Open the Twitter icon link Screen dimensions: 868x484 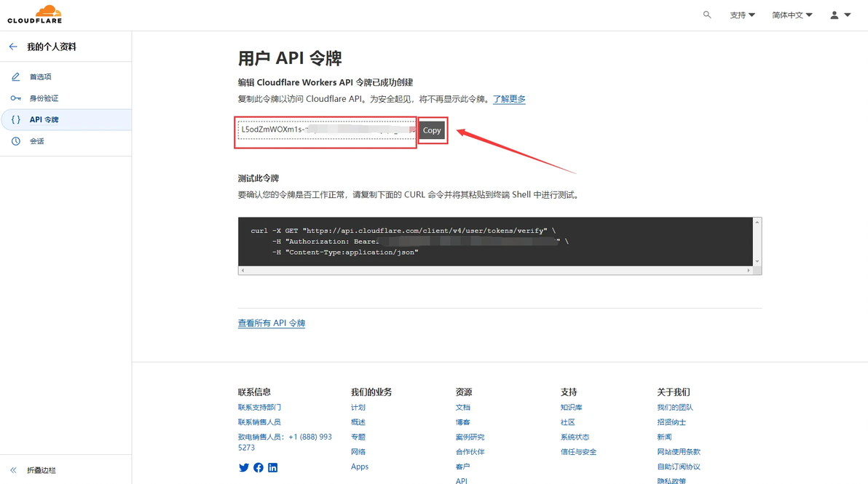(243, 467)
